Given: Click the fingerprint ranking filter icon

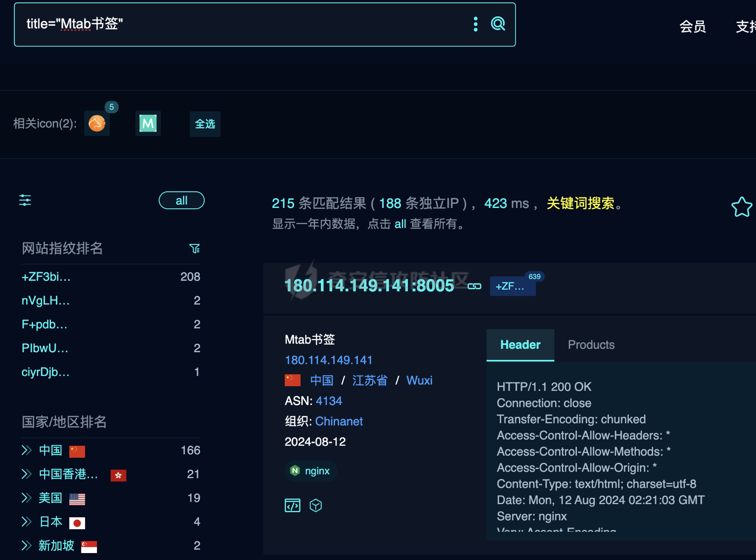Looking at the screenshot, I should [195, 249].
